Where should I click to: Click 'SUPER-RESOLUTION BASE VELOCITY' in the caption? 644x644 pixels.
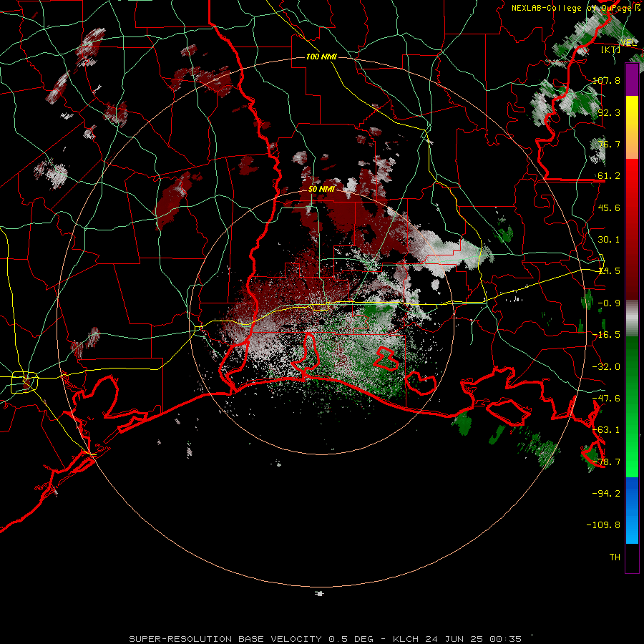225,639
